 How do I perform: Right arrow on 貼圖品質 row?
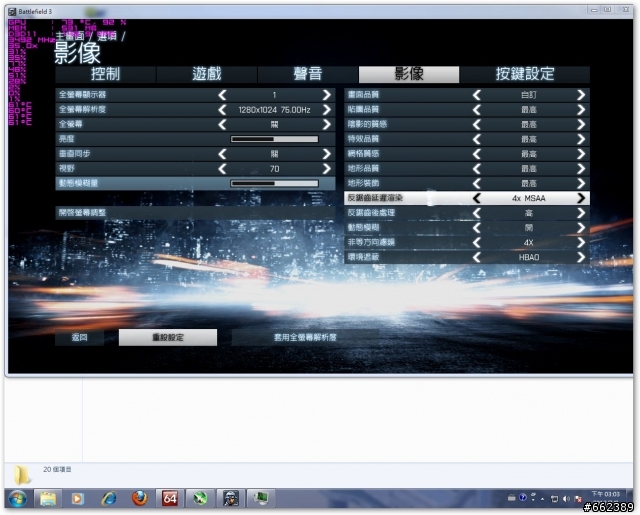pyautogui.click(x=581, y=110)
